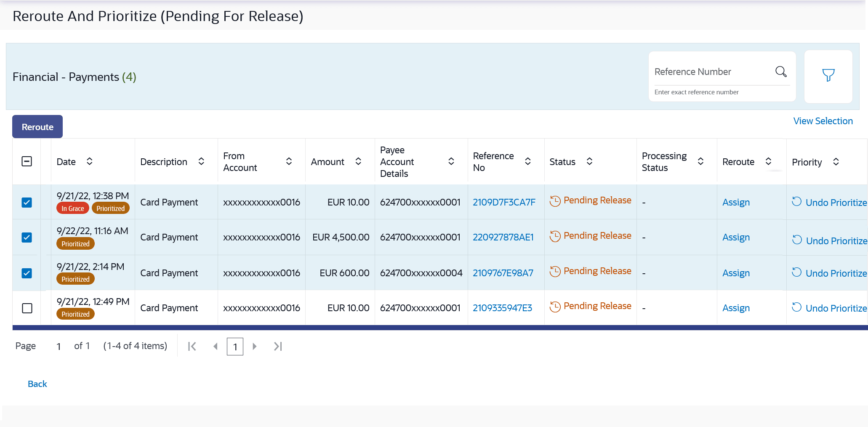Viewport: 868px width, 427px height.
Task: Uncheck the 9/21/22, 2:14 PM payment row
Action: pos(27,273)
